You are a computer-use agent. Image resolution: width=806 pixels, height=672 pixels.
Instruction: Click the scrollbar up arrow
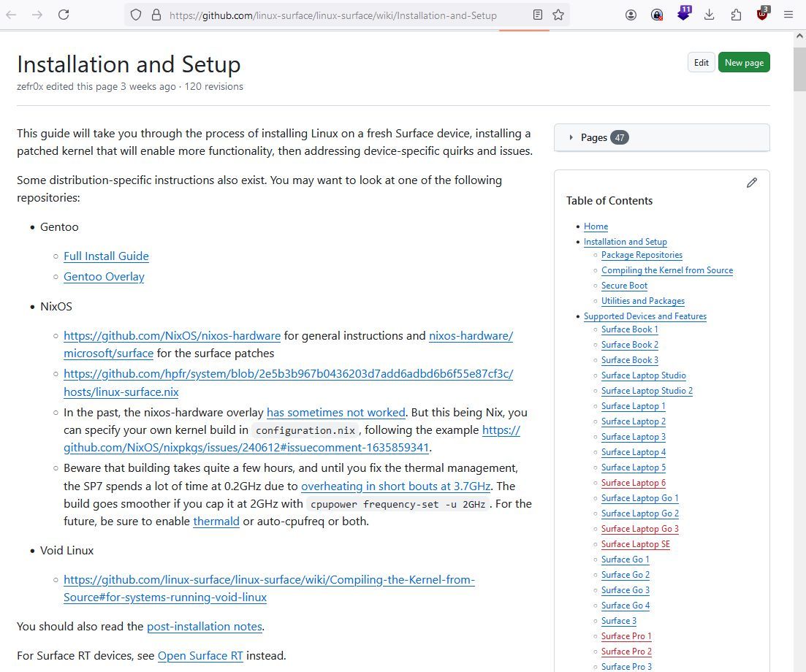(x=799, y=37)
